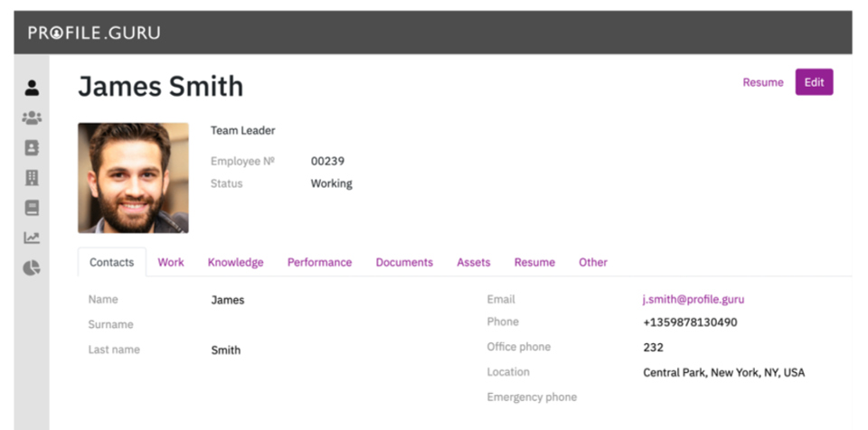Select the Documents tab
This screenshot has height=430, width=868.
click(404, 262)
